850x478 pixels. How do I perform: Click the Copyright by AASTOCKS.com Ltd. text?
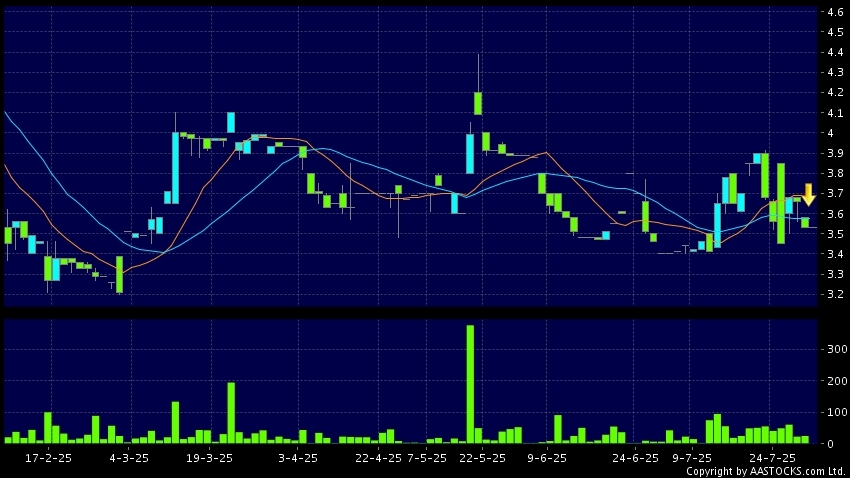[x=767, y=471]
